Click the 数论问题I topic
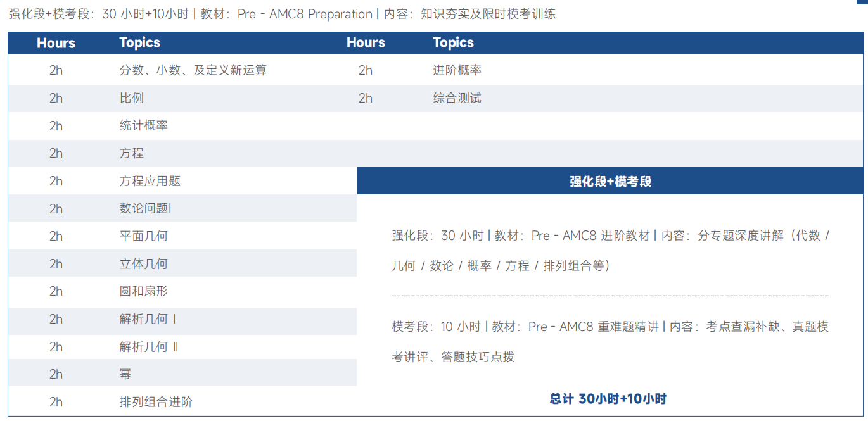 [146, 208]
